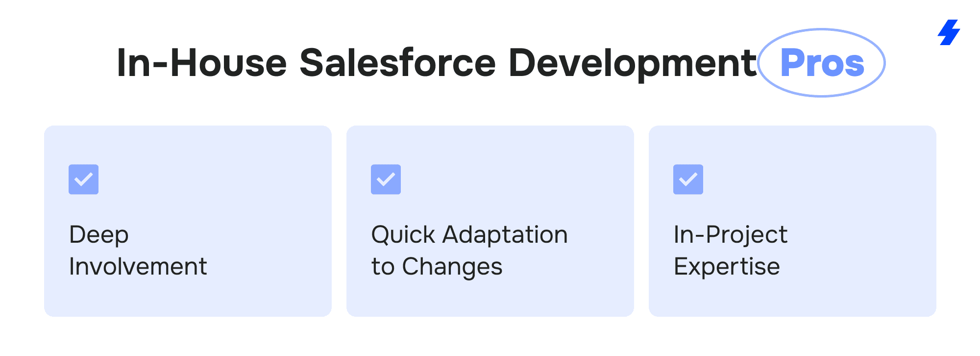The height and width of the screenshot is (356, 980).
Task: Click the word Salesforce in the heading
Action: pyautogui.click(x=397, y=63)
